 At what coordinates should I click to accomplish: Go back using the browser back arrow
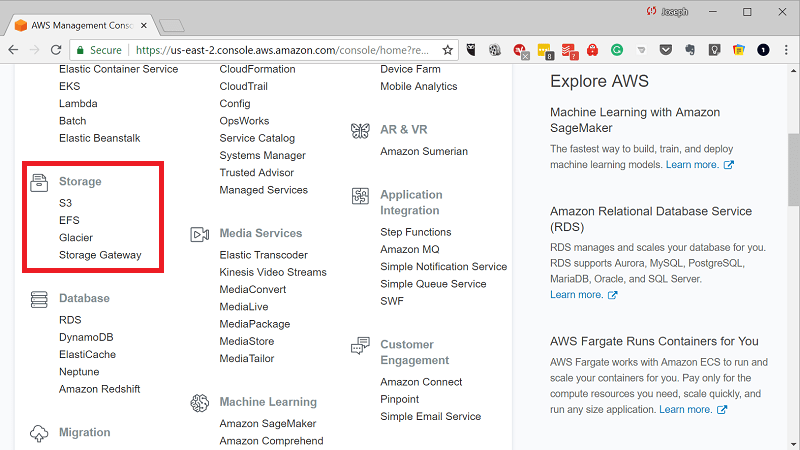pyautogui.click(x=13, y=50)
